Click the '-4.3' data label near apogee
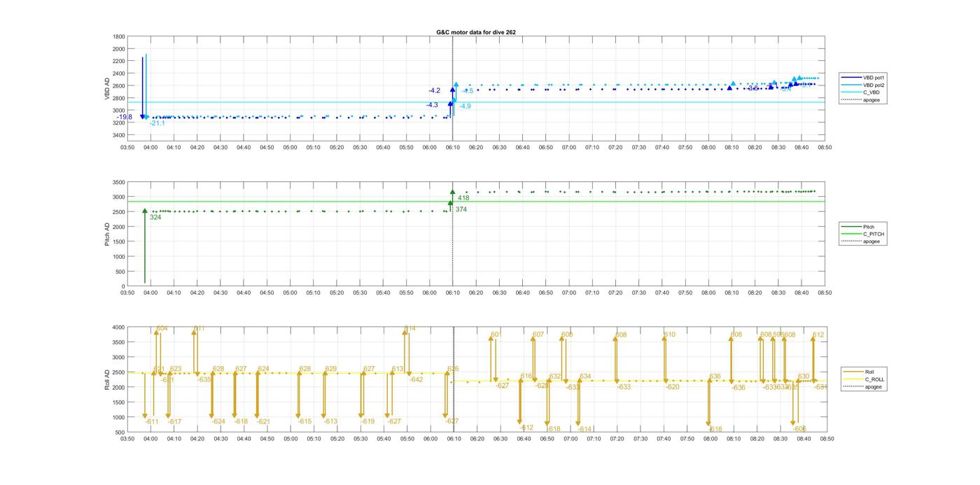This screenshot has width=980, height=485. [x=432, y=105]
